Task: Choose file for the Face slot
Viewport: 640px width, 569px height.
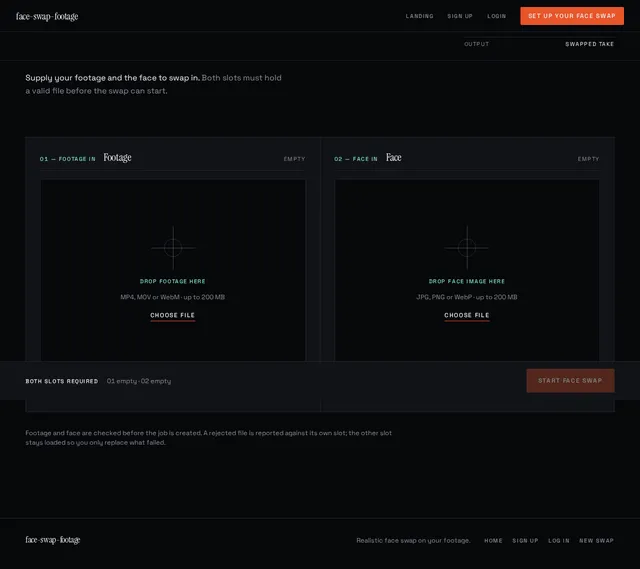Action: [467, 316]
